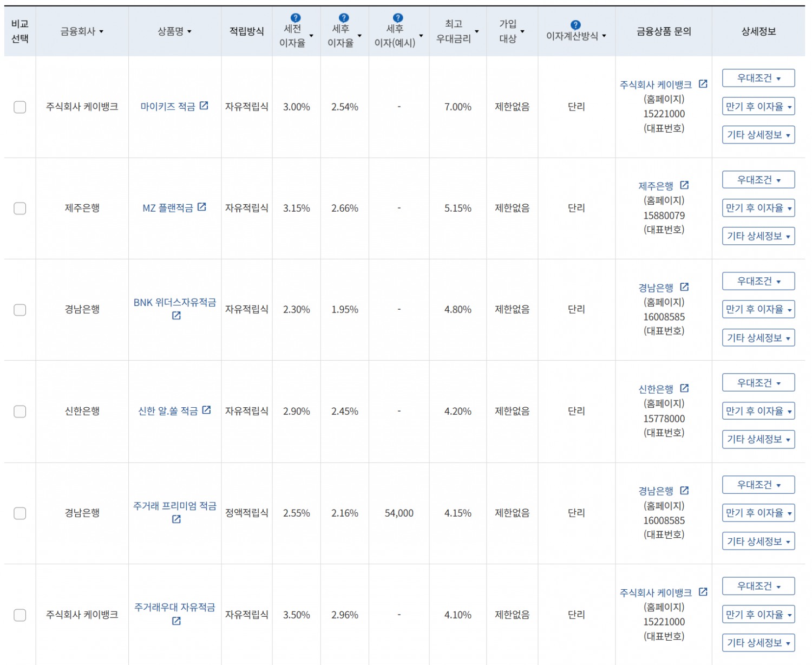Click external icon beside 케이뱅크 inquiry in 마이키즈 row
The width and height of the screenshot is (812, 665).
pyautogui.click(x=703, y=84)
